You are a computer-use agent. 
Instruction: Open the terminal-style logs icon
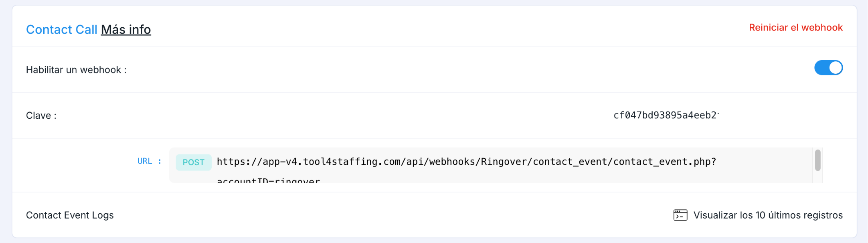[680, 215]
